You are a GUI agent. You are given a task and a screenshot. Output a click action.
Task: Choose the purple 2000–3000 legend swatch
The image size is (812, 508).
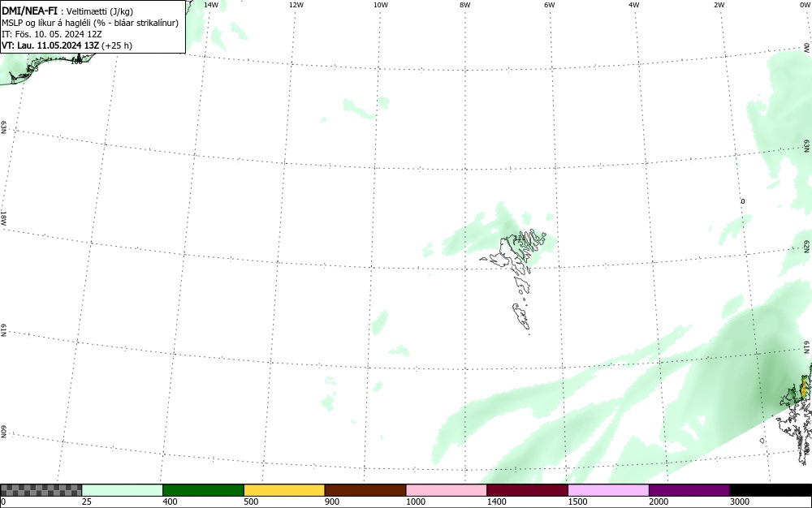point(689,490)
